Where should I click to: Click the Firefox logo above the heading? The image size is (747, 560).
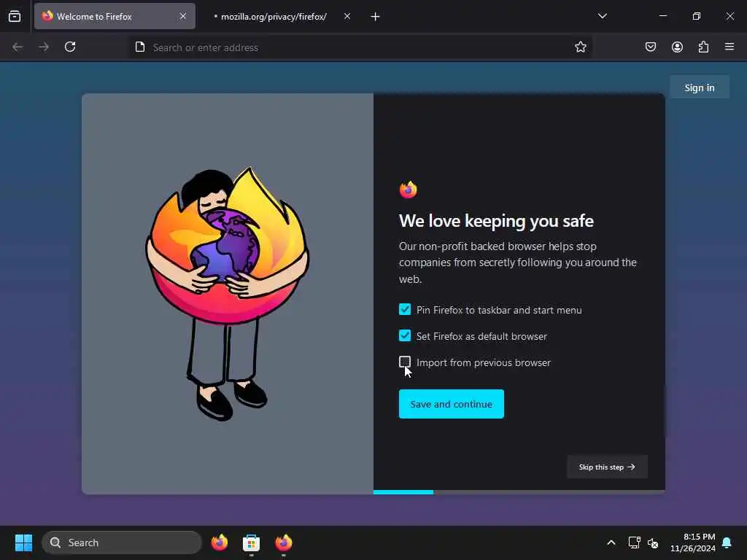click(x=409, y=190)
